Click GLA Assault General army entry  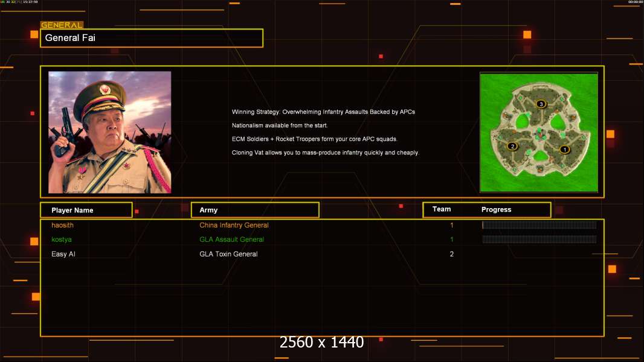coord(231,240)
